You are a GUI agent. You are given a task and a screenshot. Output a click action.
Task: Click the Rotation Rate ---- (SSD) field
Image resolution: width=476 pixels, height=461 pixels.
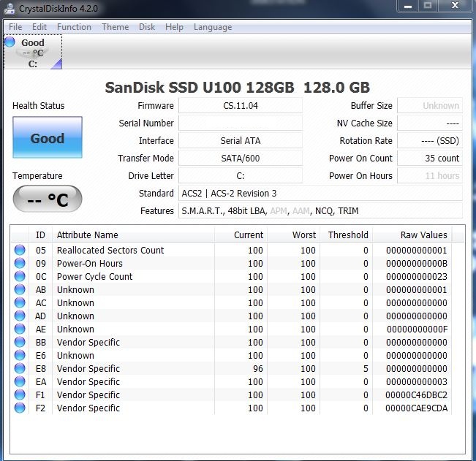click(430, 141)
